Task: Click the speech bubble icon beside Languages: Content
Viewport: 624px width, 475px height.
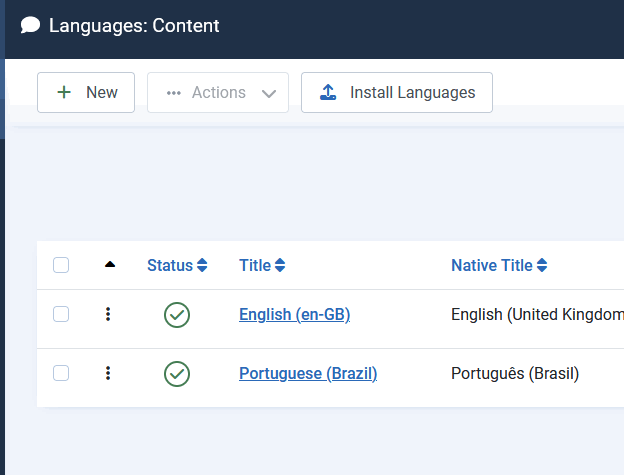Action: point(31,26)
